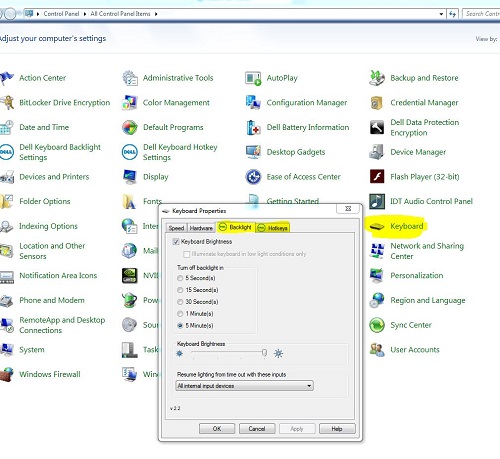The width and height of the screenshot is (500, 459).
Task: Open the Region and Language link
Action: 428,300
